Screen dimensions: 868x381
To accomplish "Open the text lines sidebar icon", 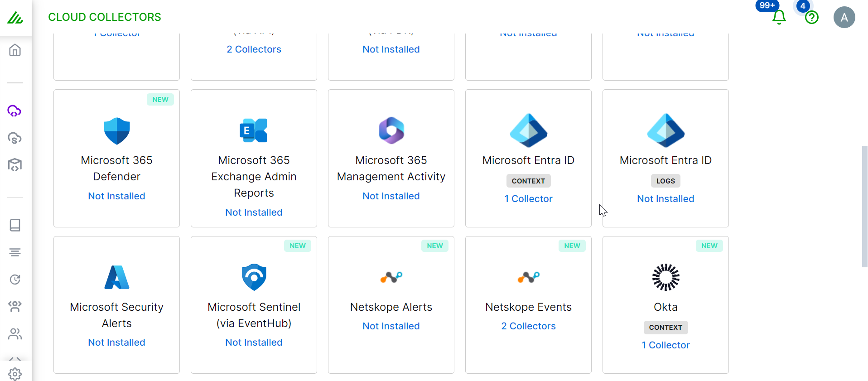I will 15,252.
